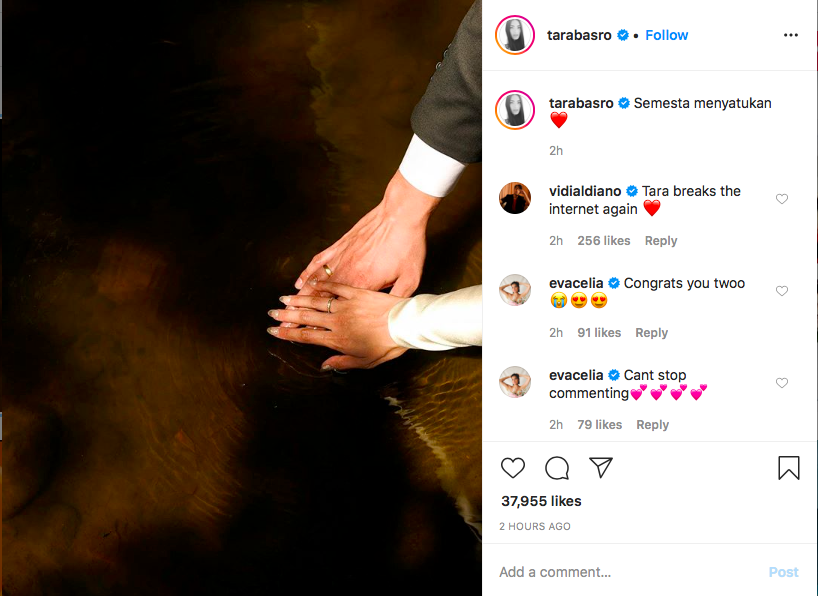The image size is (818, 596).
Task: View the 91 likes on evacelia's comment
Action: point(599,332)
